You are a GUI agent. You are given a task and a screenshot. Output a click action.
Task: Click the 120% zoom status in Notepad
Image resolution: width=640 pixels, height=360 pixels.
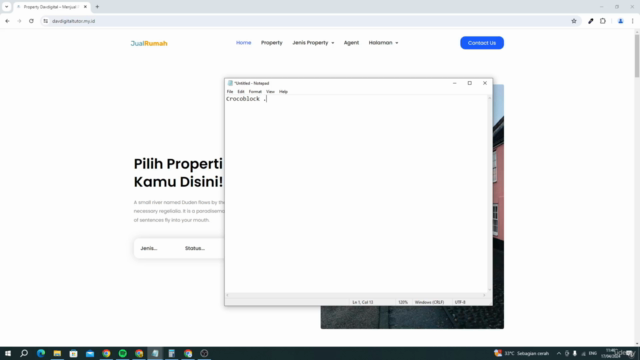tap(403, 302)
